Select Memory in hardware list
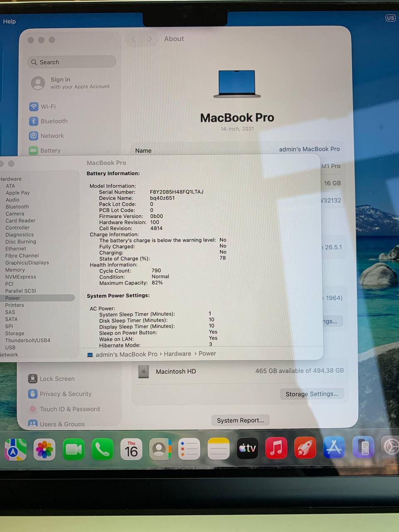 [x=15, y=270]
